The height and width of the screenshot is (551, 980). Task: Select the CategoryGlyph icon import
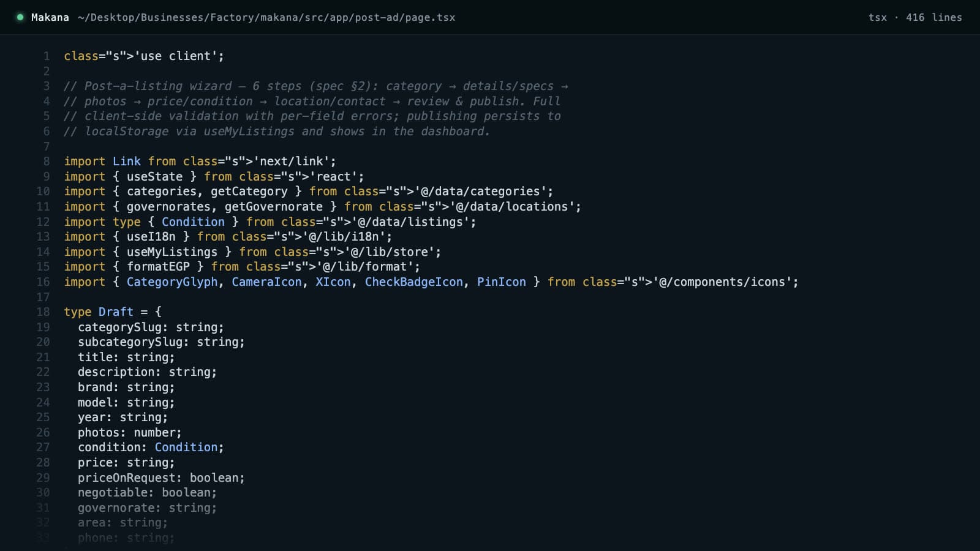coord(172,282)
